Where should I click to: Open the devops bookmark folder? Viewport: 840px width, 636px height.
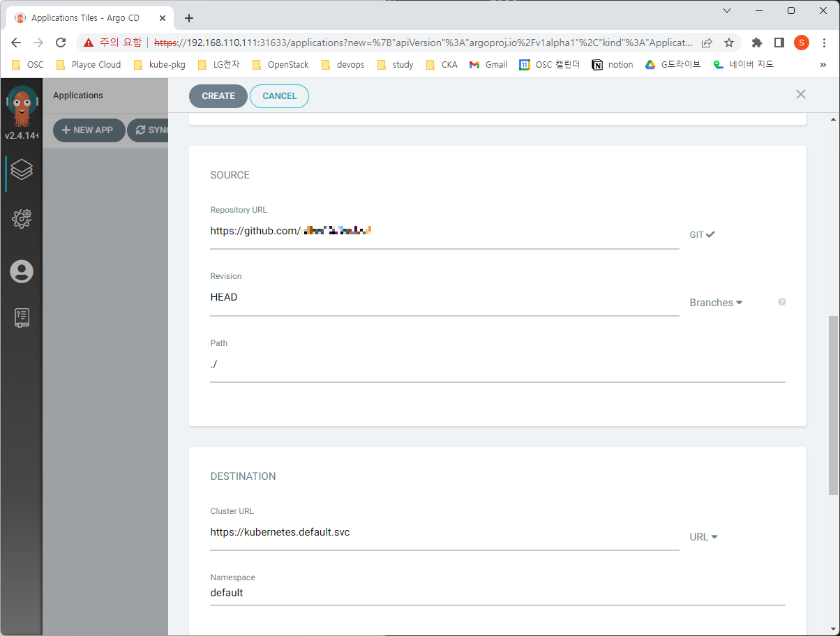(343, 65)
